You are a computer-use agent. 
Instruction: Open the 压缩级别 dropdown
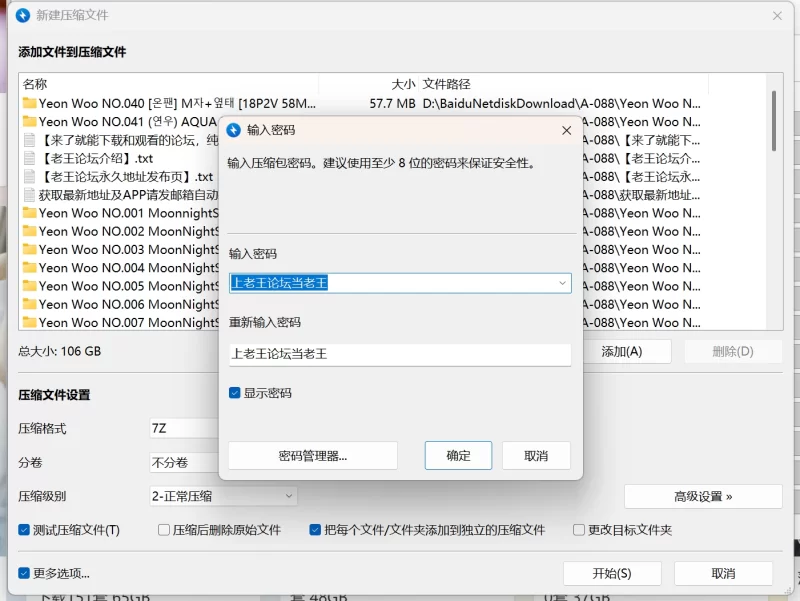223,496
